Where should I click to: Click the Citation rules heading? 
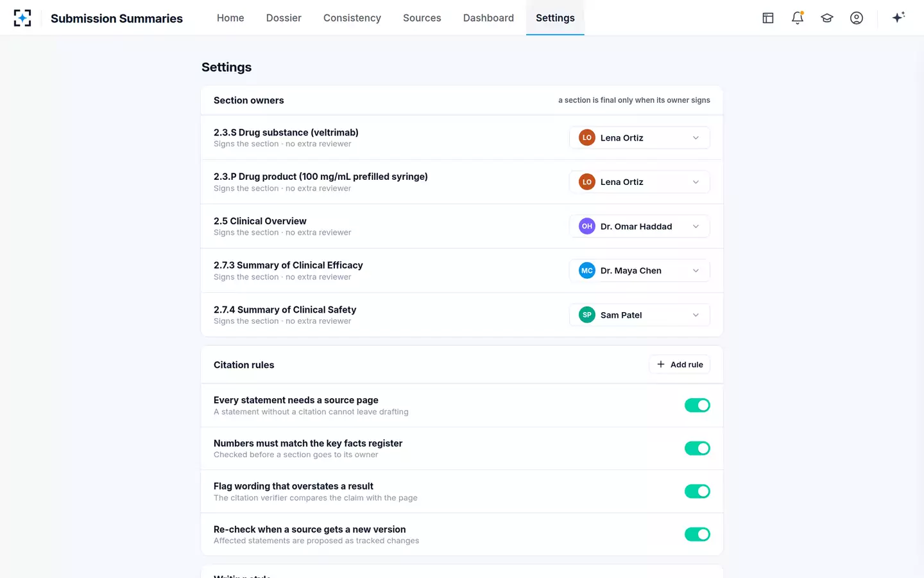(244, 365)
